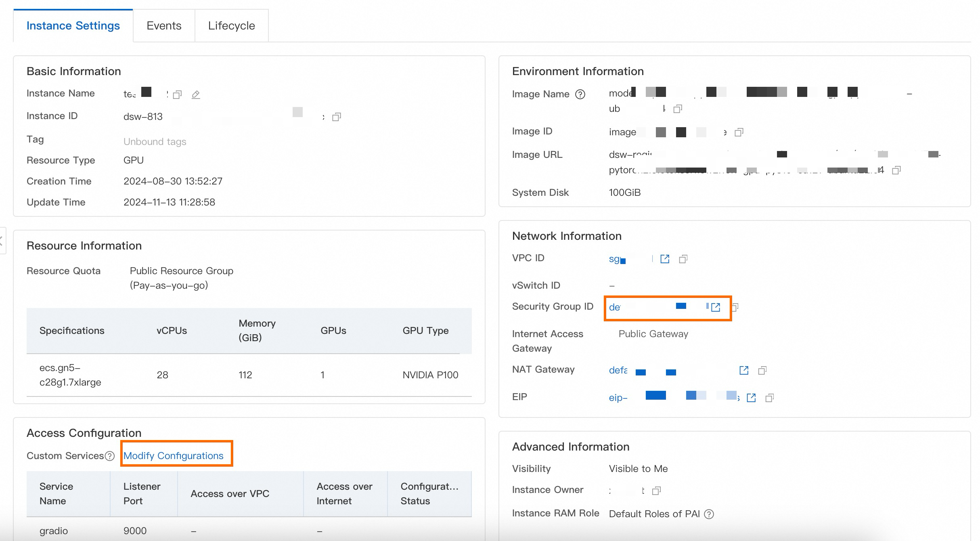Open Security Group ID external link icon

716,307
